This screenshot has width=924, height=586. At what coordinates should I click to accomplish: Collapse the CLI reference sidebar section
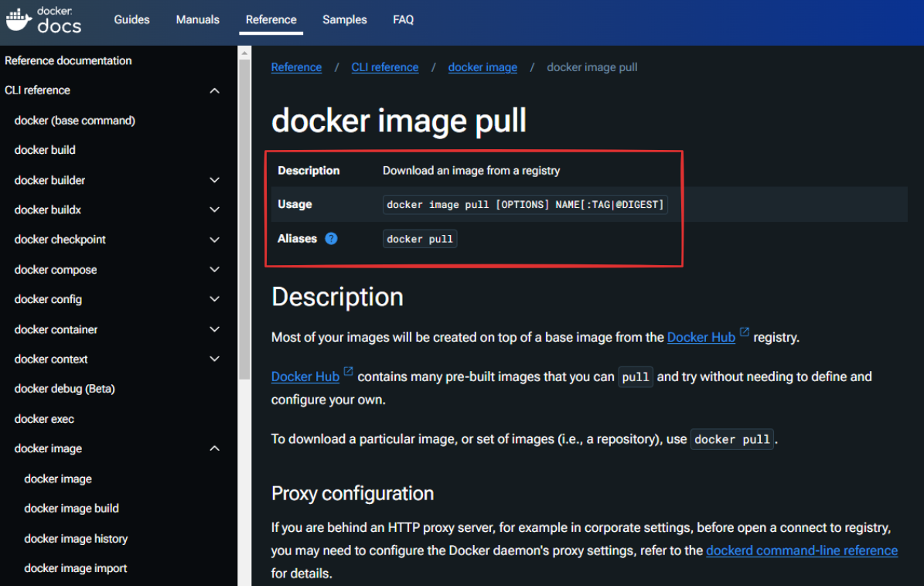click(x=214, y=90)
